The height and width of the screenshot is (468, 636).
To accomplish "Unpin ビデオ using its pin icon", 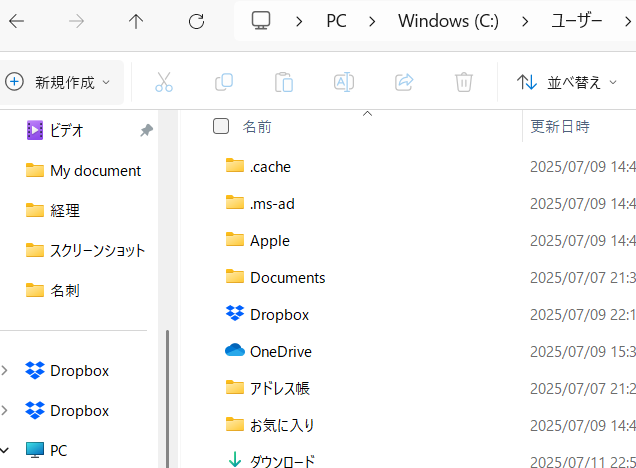I will click(146, 130).
